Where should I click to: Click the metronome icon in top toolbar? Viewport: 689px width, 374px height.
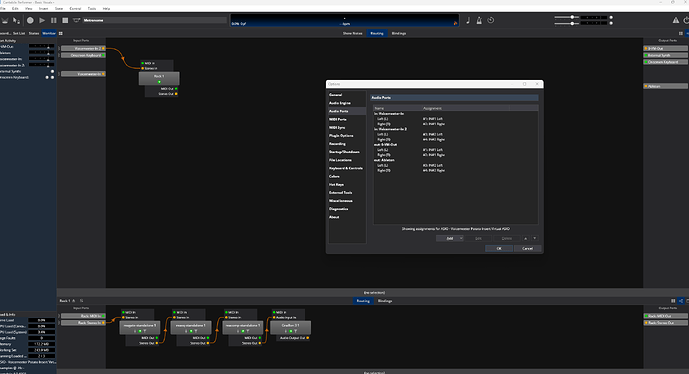[479, 20]
